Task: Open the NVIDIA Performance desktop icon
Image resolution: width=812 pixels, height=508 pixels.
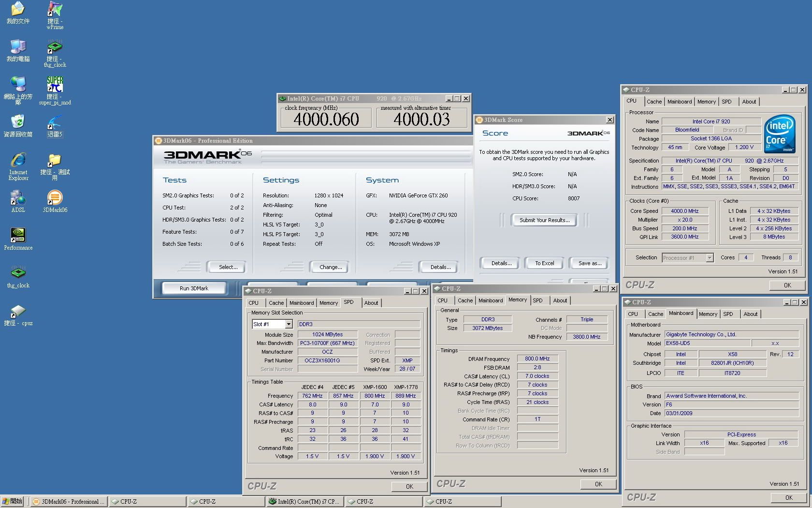Action: [18, 236]
